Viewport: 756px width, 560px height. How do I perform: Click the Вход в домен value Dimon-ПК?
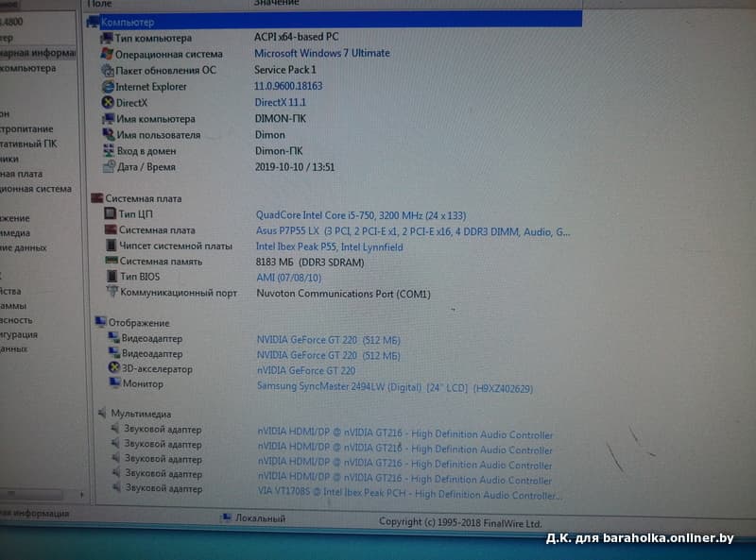(279, 151)
